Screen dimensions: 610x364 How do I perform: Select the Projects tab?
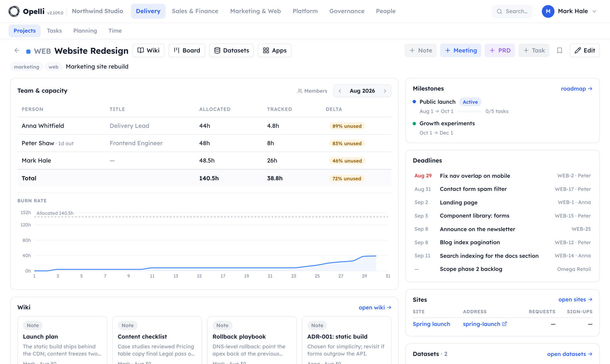point(24,30)
